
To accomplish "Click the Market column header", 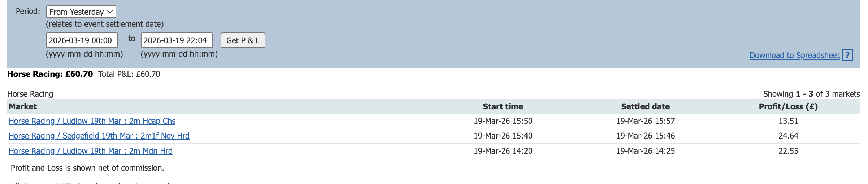I will tap(23, 106).
